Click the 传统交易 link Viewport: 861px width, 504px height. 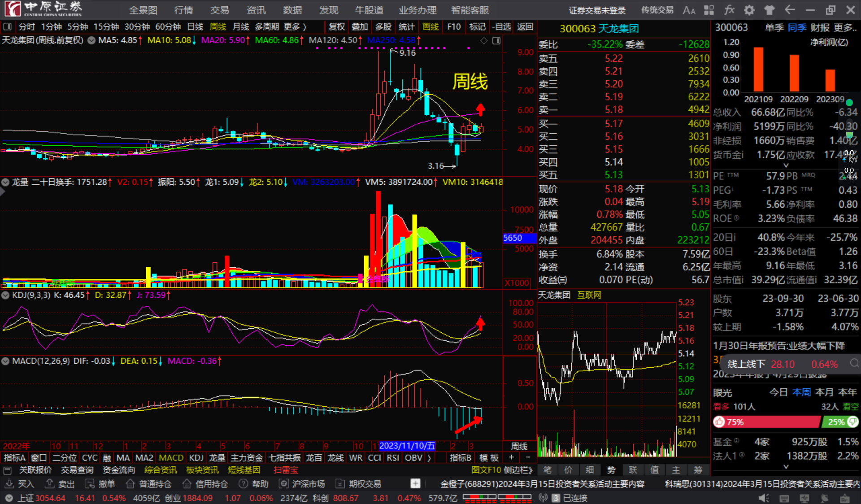coord(657,10)
